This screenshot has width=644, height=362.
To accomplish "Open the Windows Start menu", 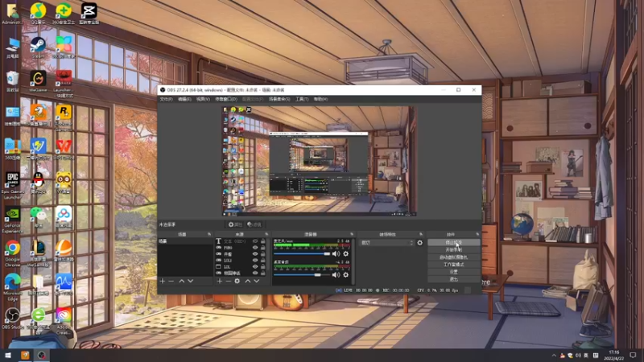I will 8,356.
